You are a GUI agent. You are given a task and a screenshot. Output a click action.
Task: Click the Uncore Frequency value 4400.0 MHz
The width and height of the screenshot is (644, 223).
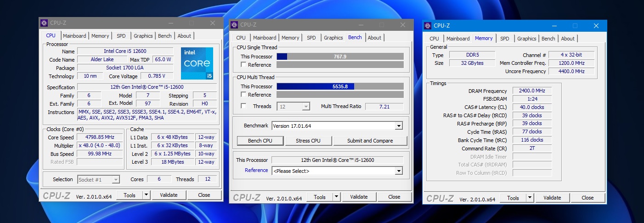[571, 71]
